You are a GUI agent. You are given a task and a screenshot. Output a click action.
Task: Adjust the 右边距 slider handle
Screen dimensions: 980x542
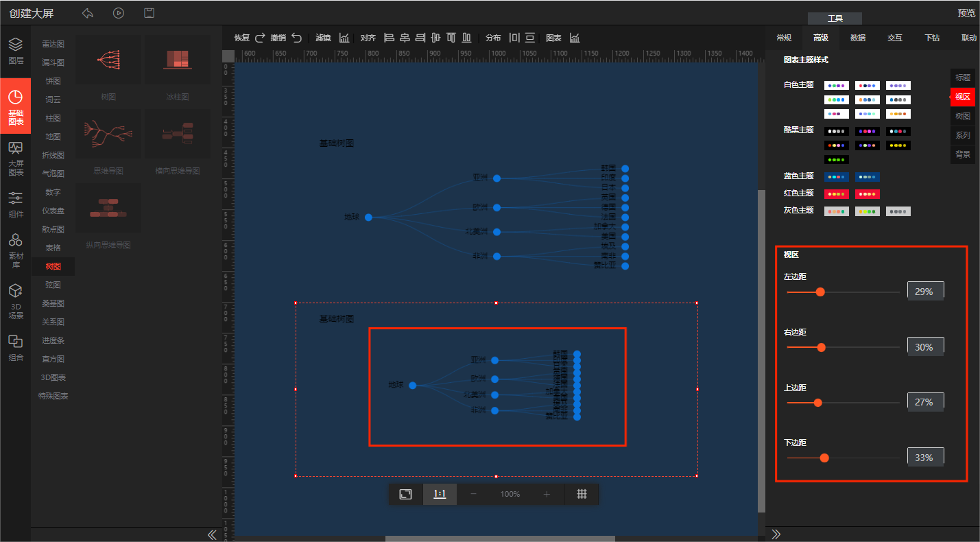[x=822, y=347]
